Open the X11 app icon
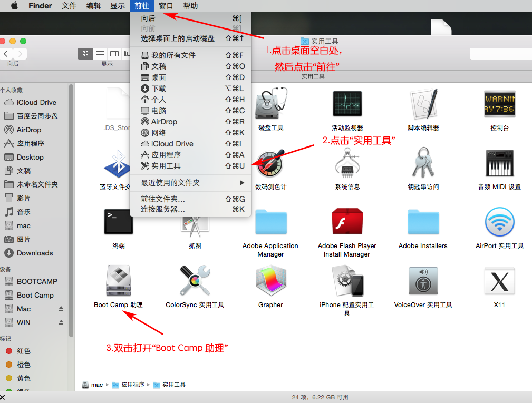This screenshot has width=532, height=403. pos(499,281)
